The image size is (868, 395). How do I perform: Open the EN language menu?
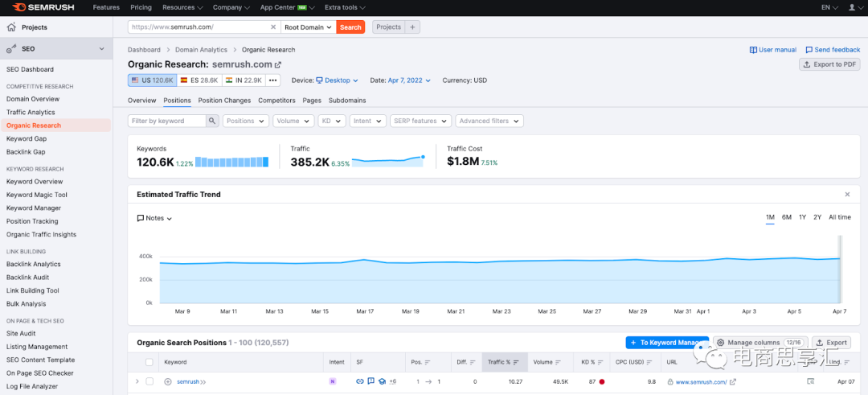tap(829, 8)
